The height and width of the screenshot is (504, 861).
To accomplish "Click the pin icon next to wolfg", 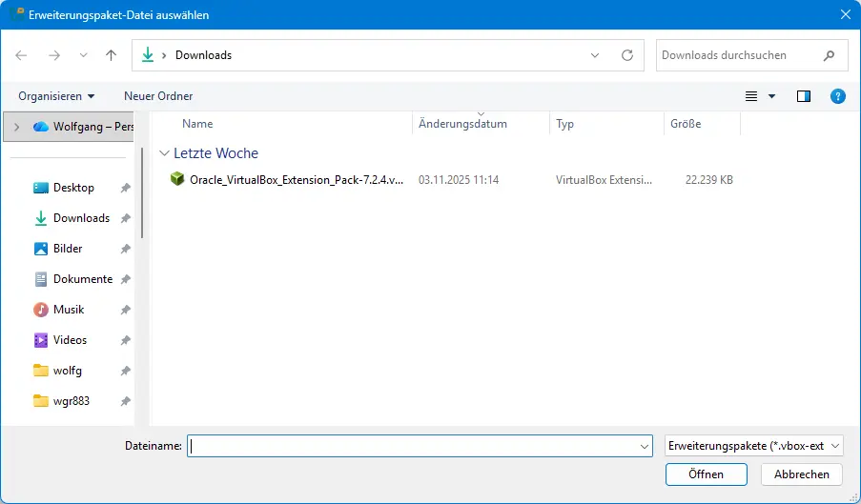I will [x=125, y=371].
